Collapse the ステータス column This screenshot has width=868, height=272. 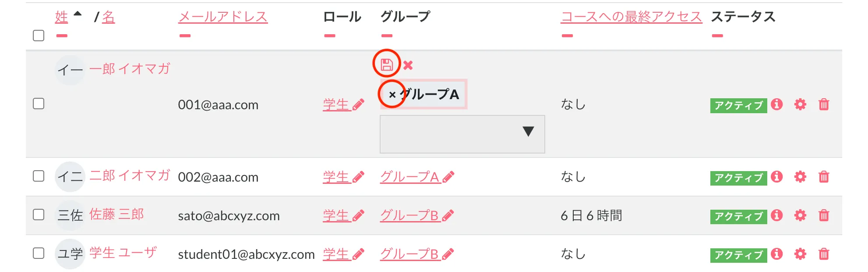717,36
